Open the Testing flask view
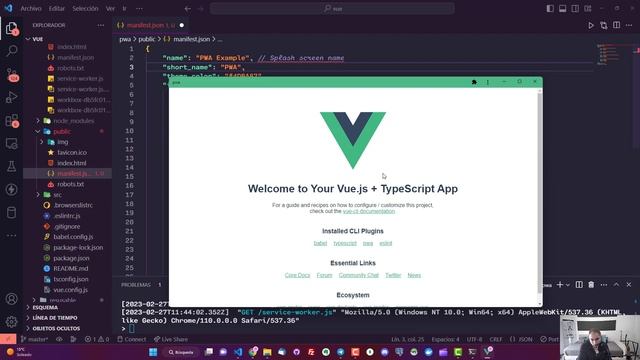 [11, 166]
